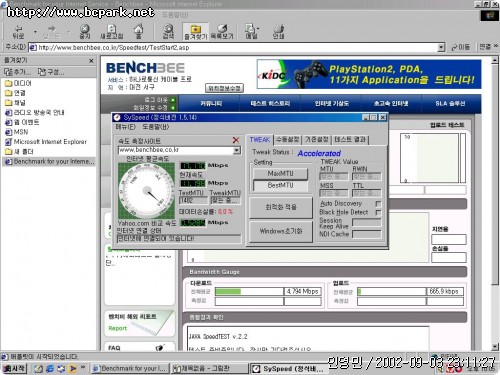This screenshot has height=375, width=500.
Task: Open the Windows Start button
Action: (x=14, y=368)
